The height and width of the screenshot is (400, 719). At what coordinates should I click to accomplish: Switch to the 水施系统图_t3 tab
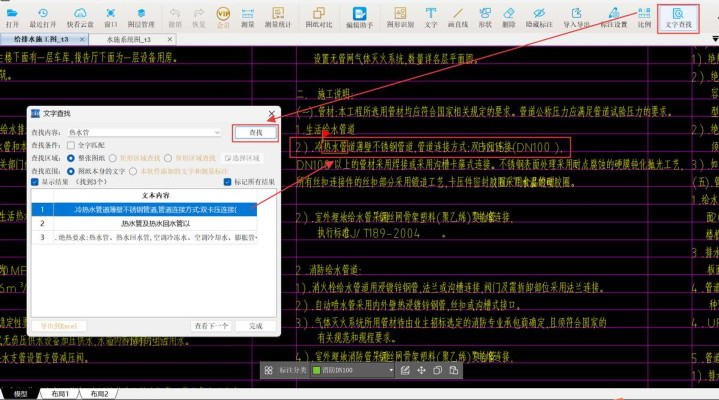(x=127, y=38)
